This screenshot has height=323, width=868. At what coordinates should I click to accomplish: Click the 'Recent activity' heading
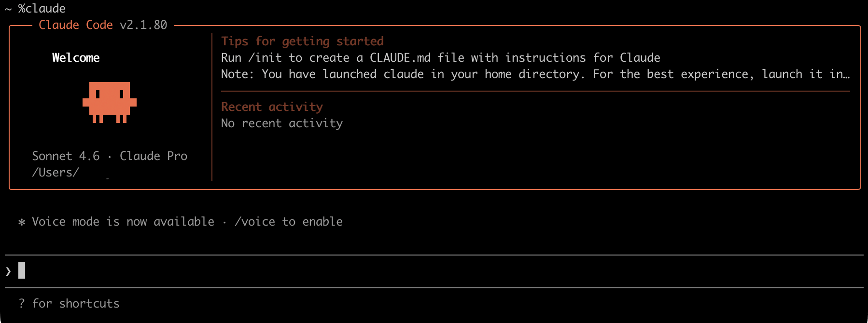(272, 107)
